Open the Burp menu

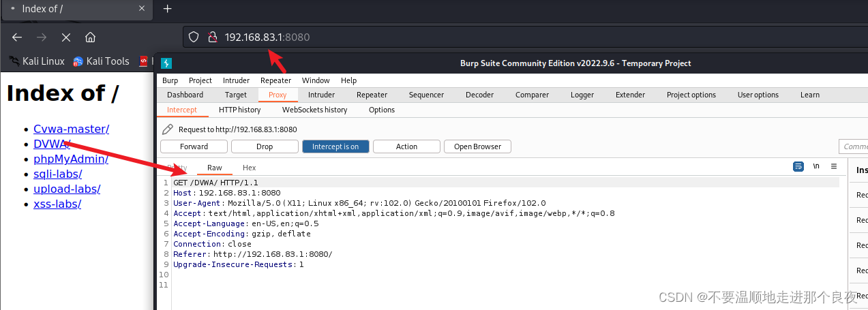(170, 80)
